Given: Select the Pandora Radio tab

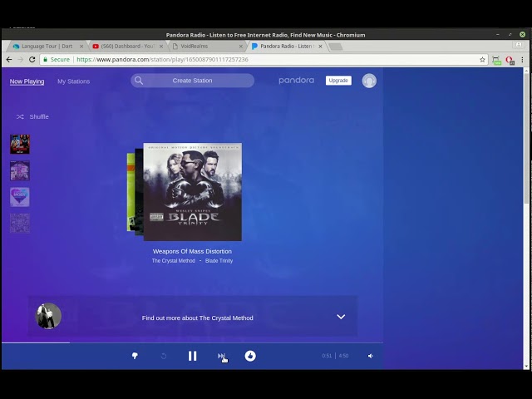Looking at the screenshot, I should (x=287, y=47).
